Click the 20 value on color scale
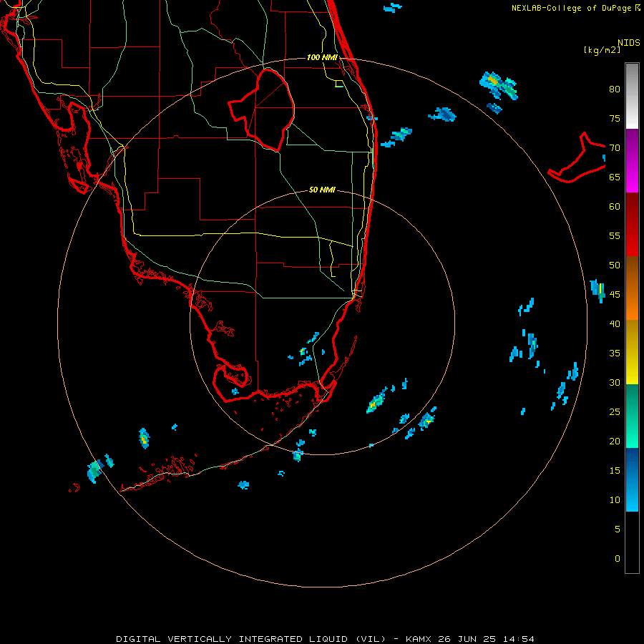The width and height of the screenshot is (644, 644). [x=615, y=441]
